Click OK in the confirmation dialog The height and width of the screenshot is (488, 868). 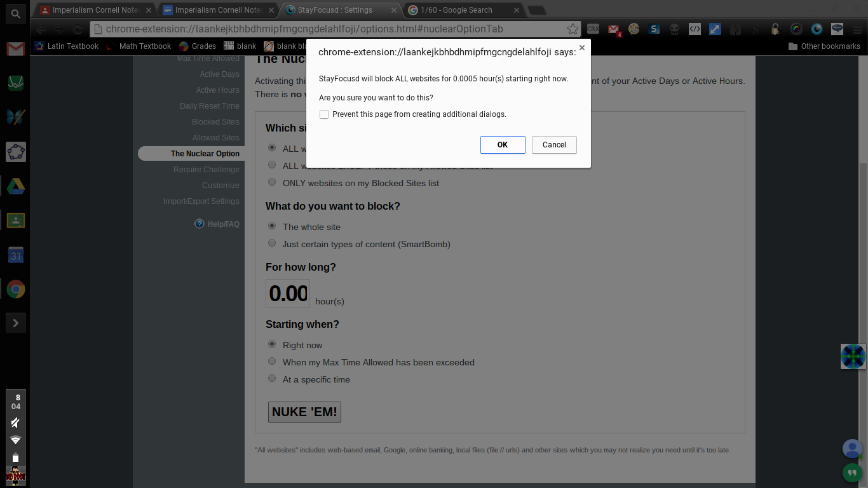(x=503, y=145)
